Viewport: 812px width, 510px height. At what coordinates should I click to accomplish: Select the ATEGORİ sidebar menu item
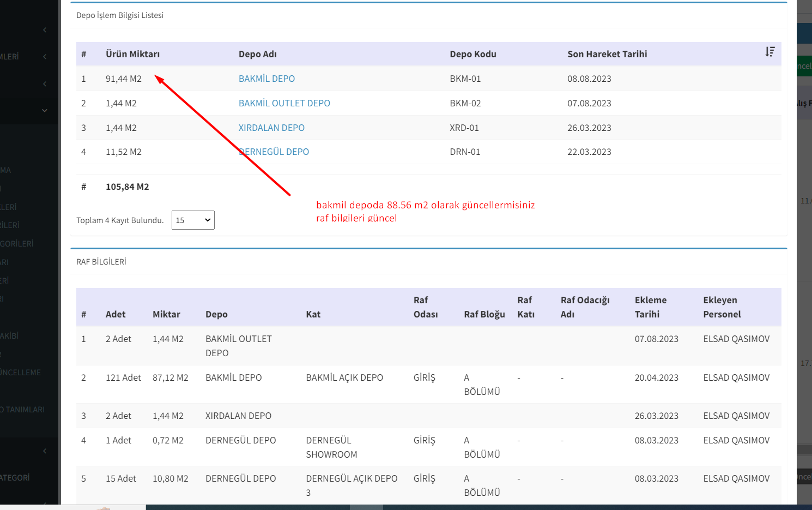[15, 478]
